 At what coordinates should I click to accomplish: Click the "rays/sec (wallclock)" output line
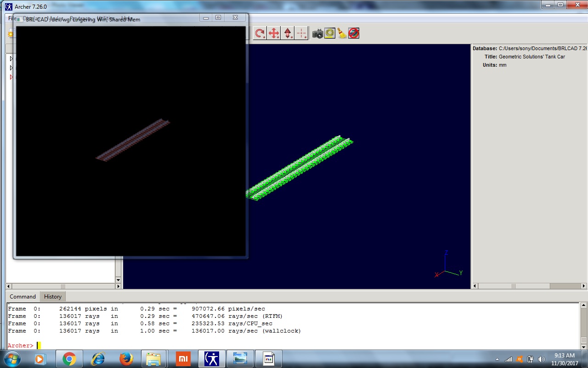tap(154, 331)
